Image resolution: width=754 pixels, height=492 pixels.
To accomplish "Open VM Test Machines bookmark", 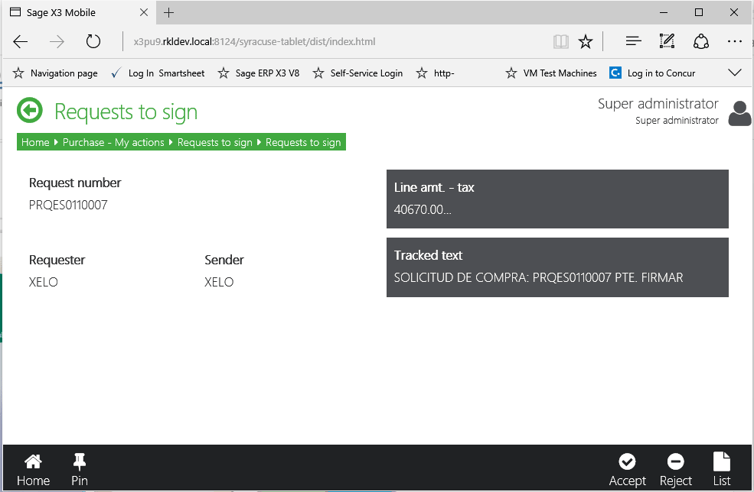I will [x=551, y=73].
